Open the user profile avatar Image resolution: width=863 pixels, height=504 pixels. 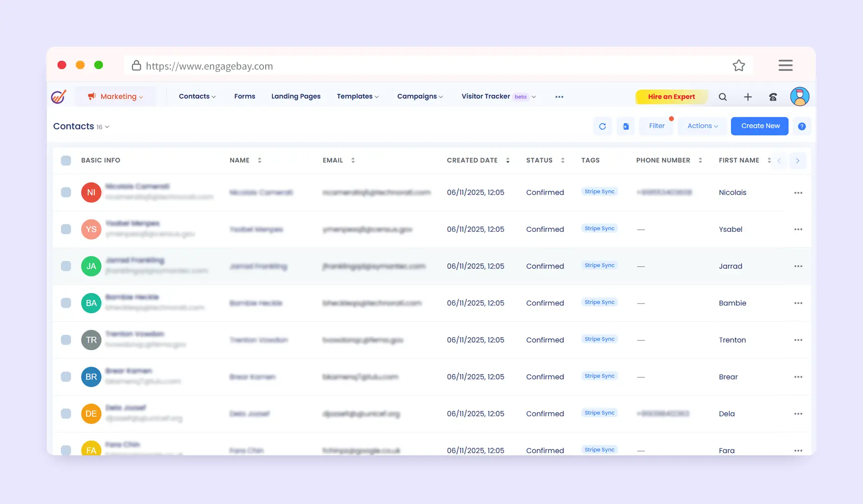(799, 96)
